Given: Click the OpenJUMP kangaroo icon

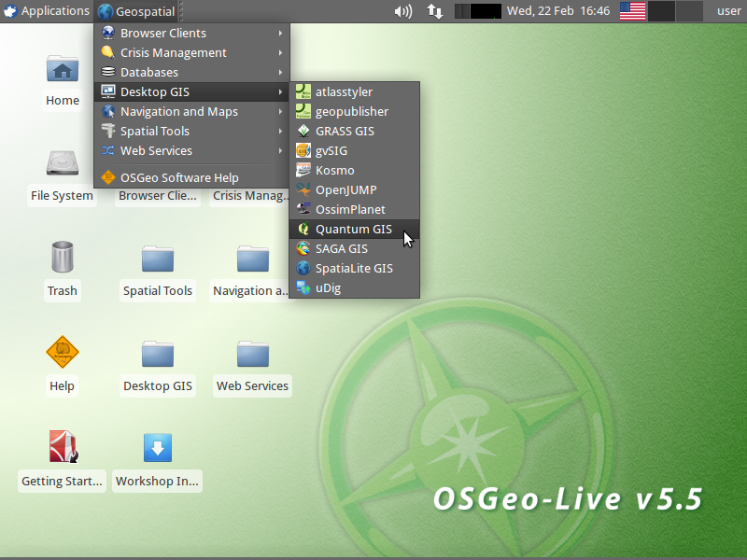Looking at the screenshot, I should [303, 189].
